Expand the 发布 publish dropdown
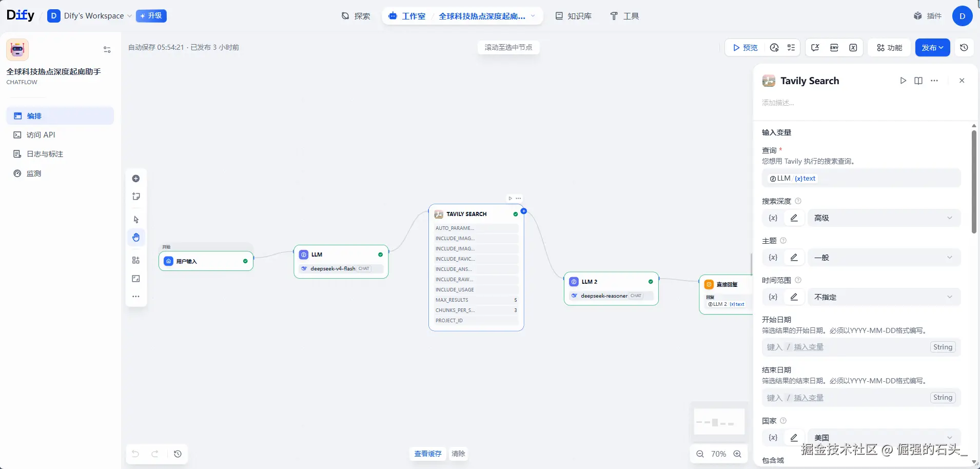980x469 pixels. pos(933,48)
